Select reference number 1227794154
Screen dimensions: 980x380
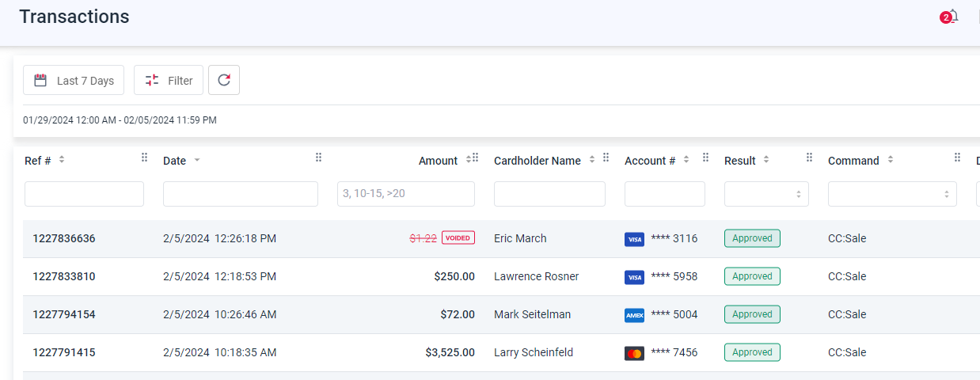tap(64, 314)
